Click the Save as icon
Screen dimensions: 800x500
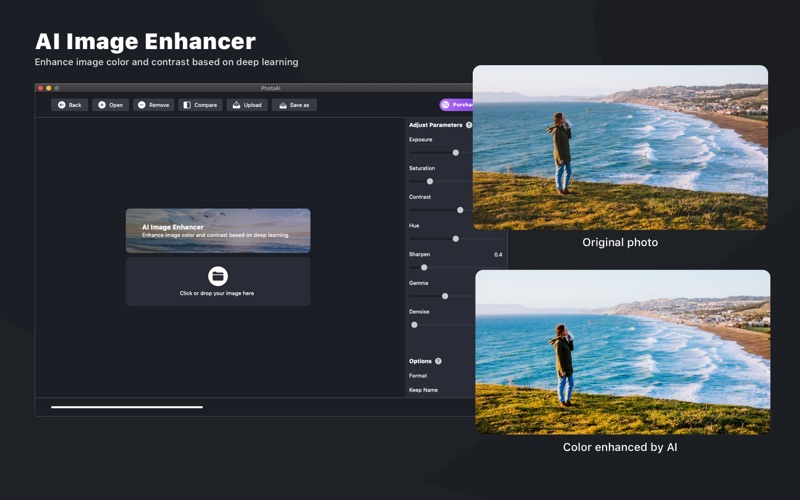click(x=283, y=105)
